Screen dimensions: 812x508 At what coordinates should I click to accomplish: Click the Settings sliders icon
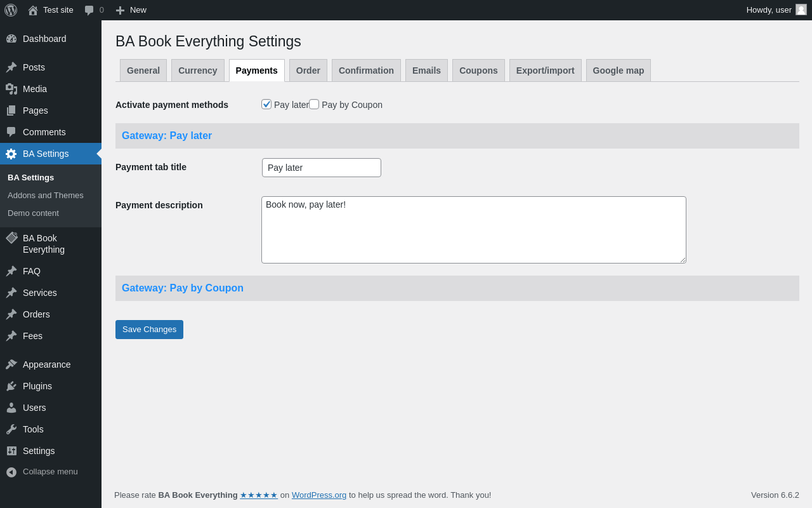pyautogui.click(x=11, y=451)
